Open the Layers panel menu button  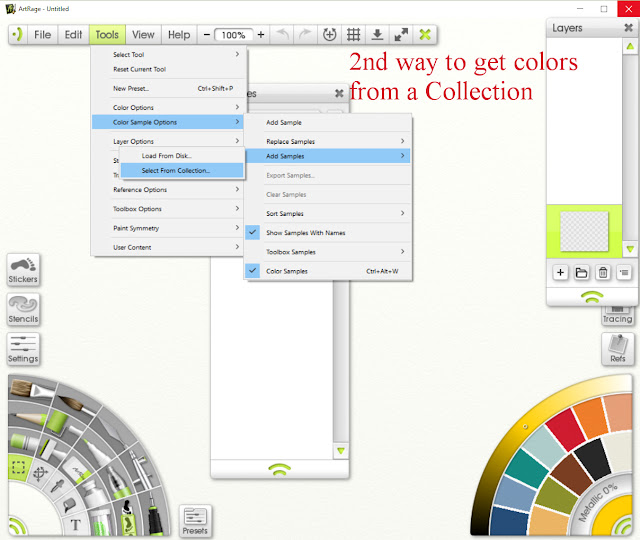point(624,272)
